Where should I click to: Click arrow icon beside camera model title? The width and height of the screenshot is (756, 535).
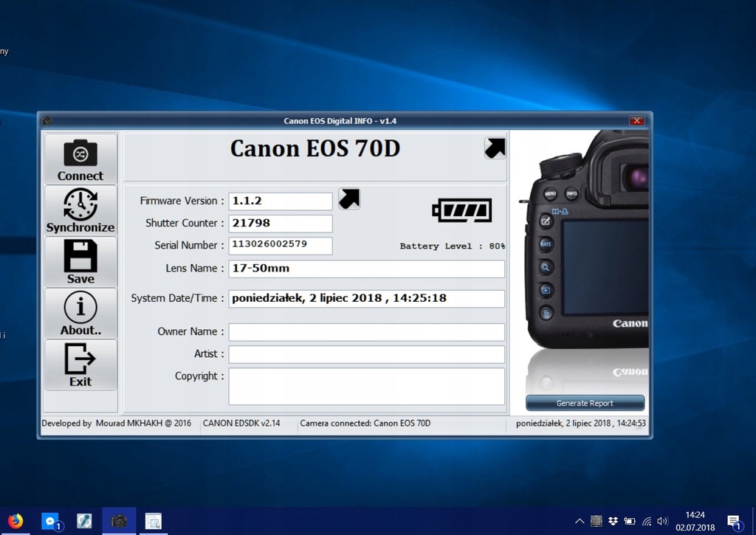495,148
